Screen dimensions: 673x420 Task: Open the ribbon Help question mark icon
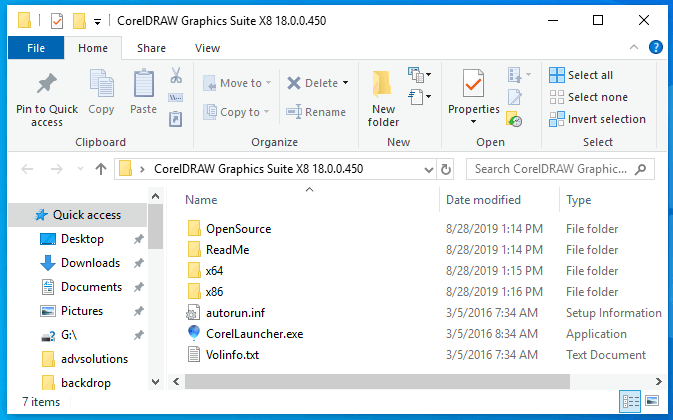click(656, 47)
